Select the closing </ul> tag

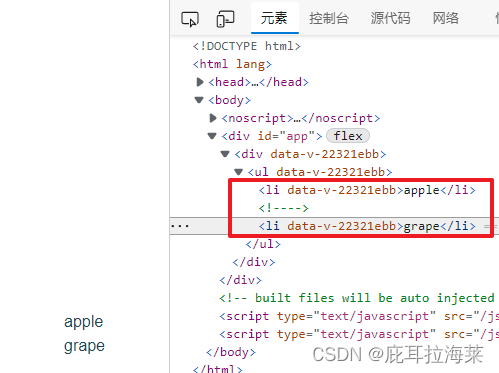pos(263,244)
